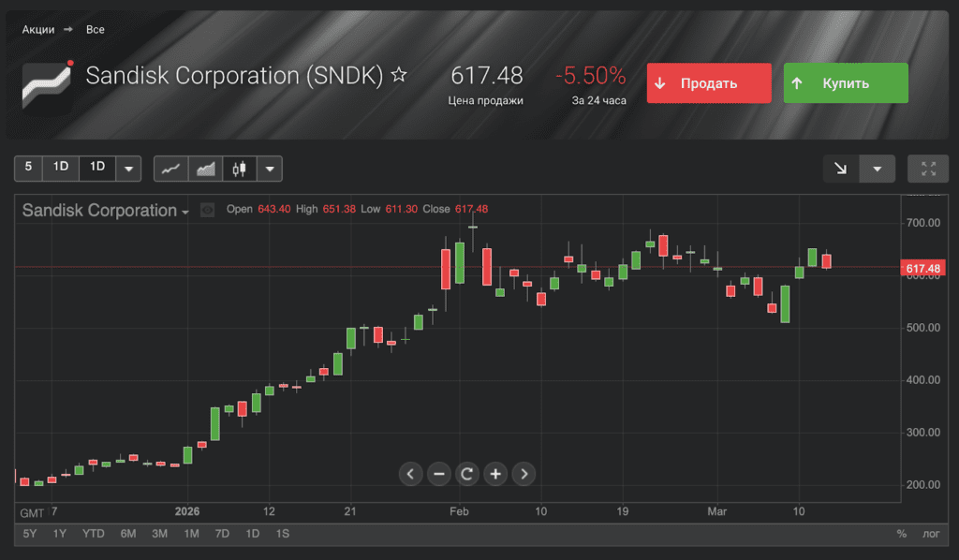Hide Sandisk series with eye icon

pyautogui.click(x=207, y=210)
